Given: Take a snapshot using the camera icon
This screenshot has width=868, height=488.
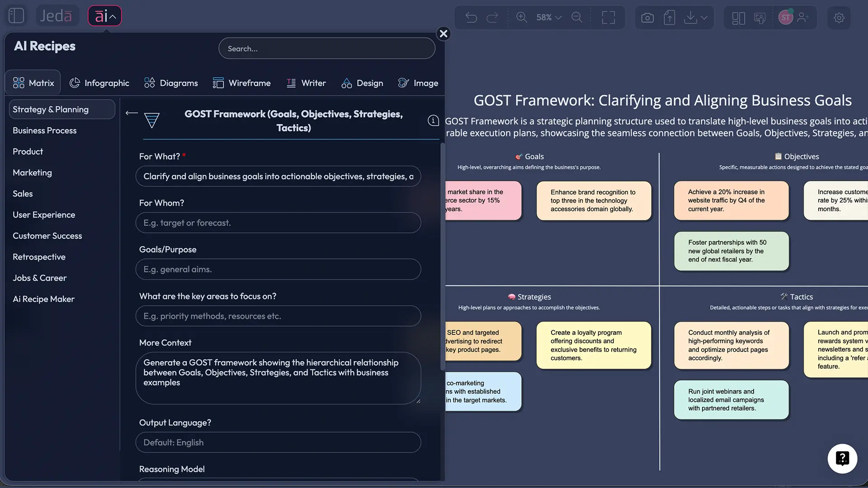Looking at the screenshot, I should tap(647, 17).
